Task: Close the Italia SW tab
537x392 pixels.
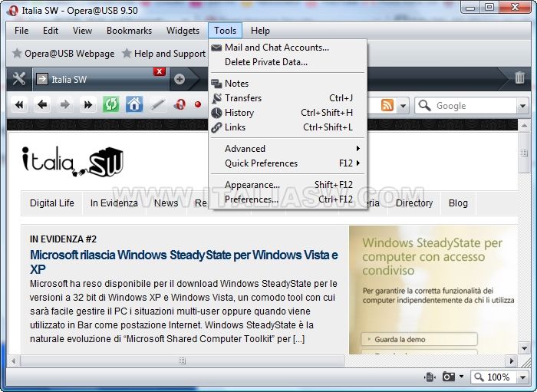Action: tap(160, 71)
